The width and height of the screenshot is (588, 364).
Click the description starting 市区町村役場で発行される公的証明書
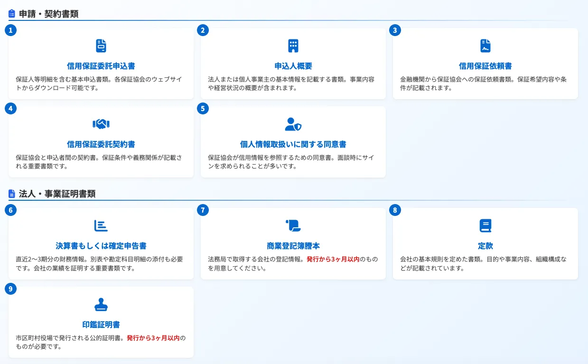point(100,342)
